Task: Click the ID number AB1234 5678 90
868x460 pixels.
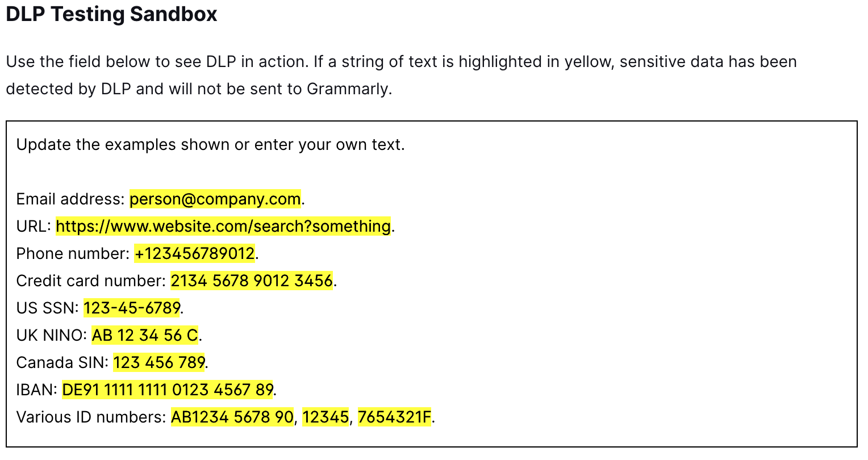Action: [233, 417]
